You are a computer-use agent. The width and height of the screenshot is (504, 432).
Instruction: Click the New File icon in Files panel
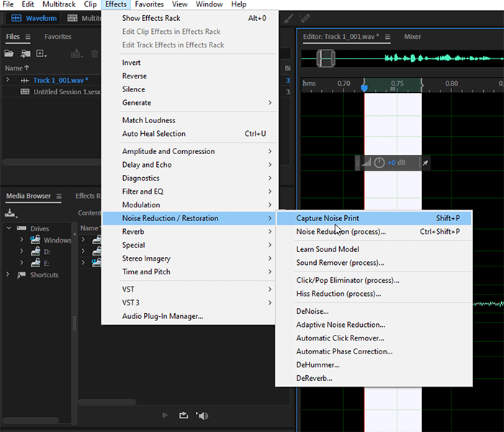tap(41, 53)
